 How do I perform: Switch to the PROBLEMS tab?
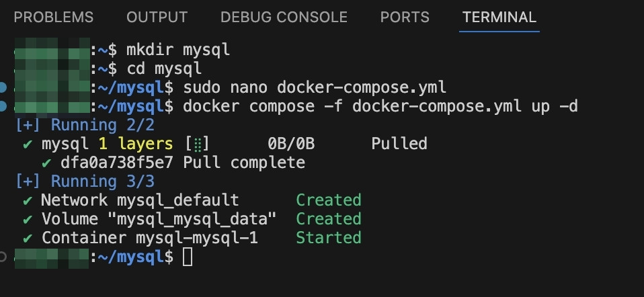pyautogui.click(x=53, y=17)
